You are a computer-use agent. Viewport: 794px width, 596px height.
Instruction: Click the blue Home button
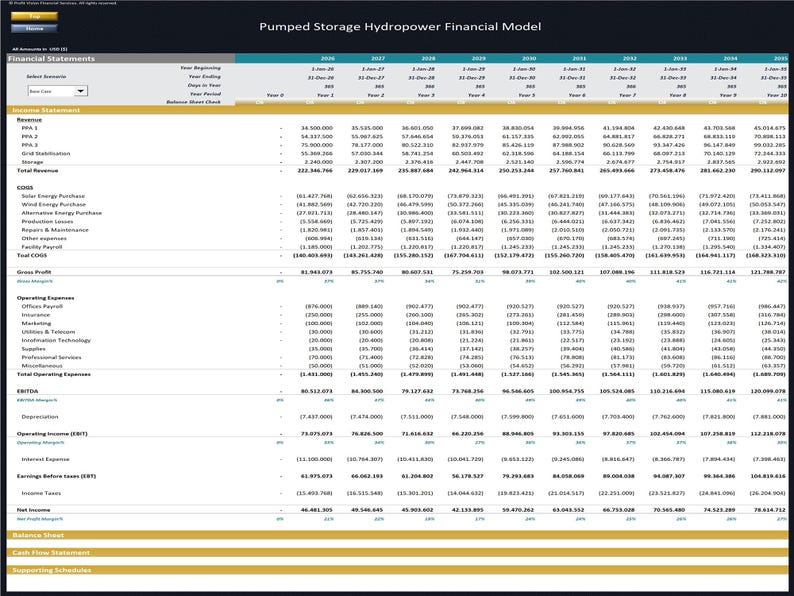pos(34,28)
